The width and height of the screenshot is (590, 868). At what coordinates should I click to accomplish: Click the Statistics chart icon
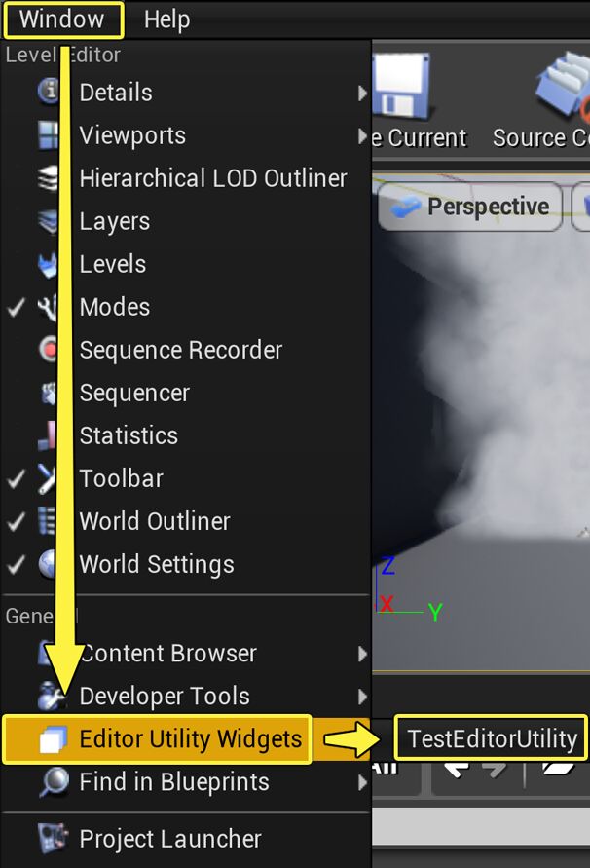(x=48, y=435)
